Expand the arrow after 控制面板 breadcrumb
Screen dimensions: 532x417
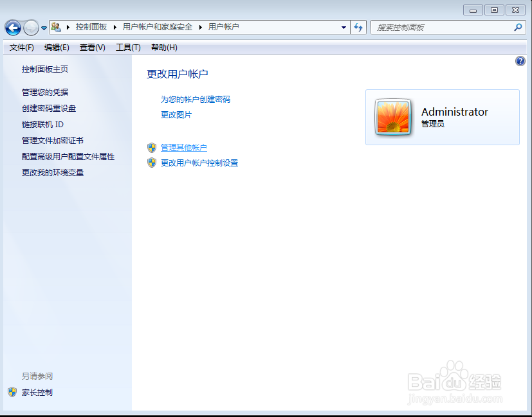click(x=115, y=27)
